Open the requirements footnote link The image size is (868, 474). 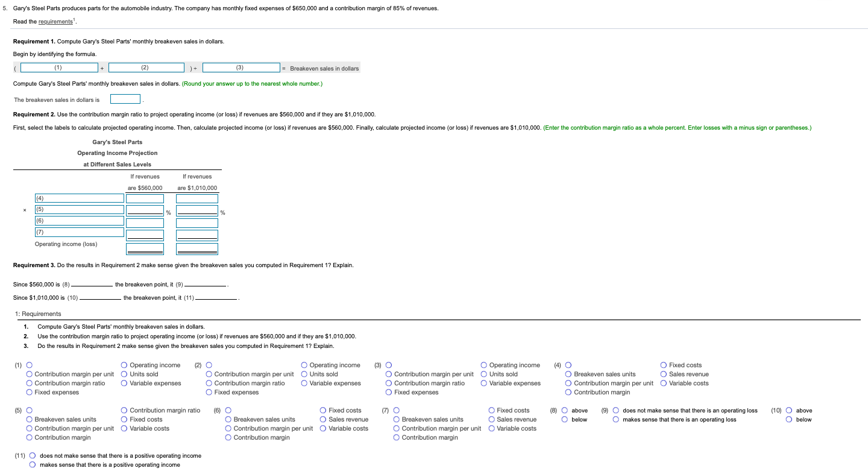[54, 21]
